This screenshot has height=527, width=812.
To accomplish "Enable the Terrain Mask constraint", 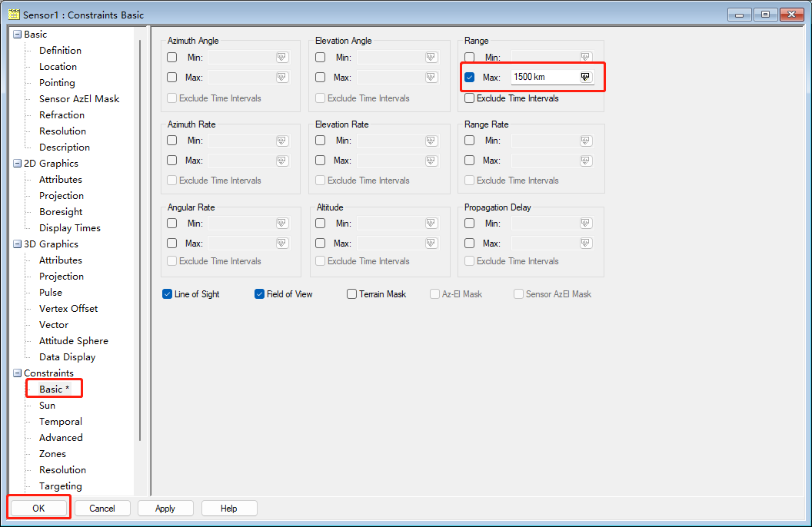I will pyautogui.click(x=351, y=293).
